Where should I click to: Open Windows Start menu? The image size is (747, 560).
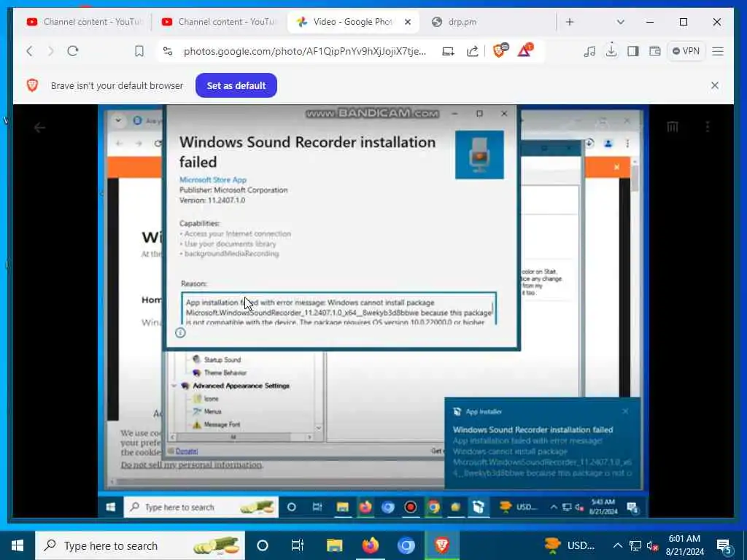[x=18, y=545]
